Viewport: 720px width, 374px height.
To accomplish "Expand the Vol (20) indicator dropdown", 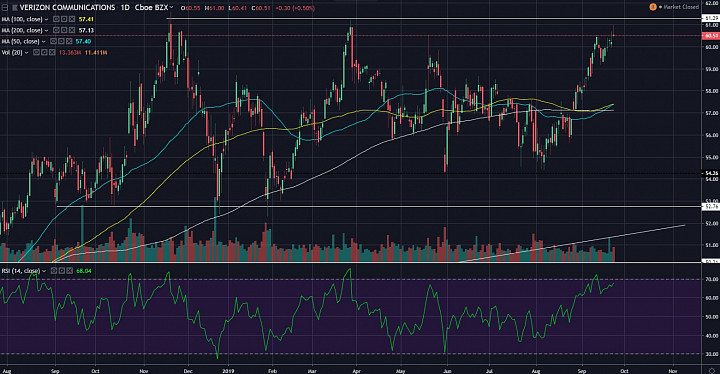I will click(x=27, y=52).
